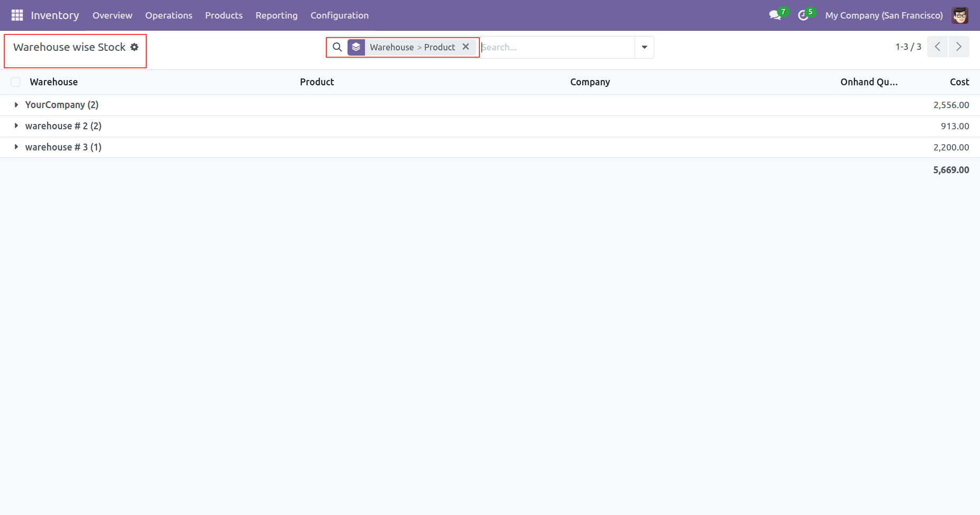The image size is (980, 515).
Task: Click the 2,200.00 cost value
Action: point(951,147)
